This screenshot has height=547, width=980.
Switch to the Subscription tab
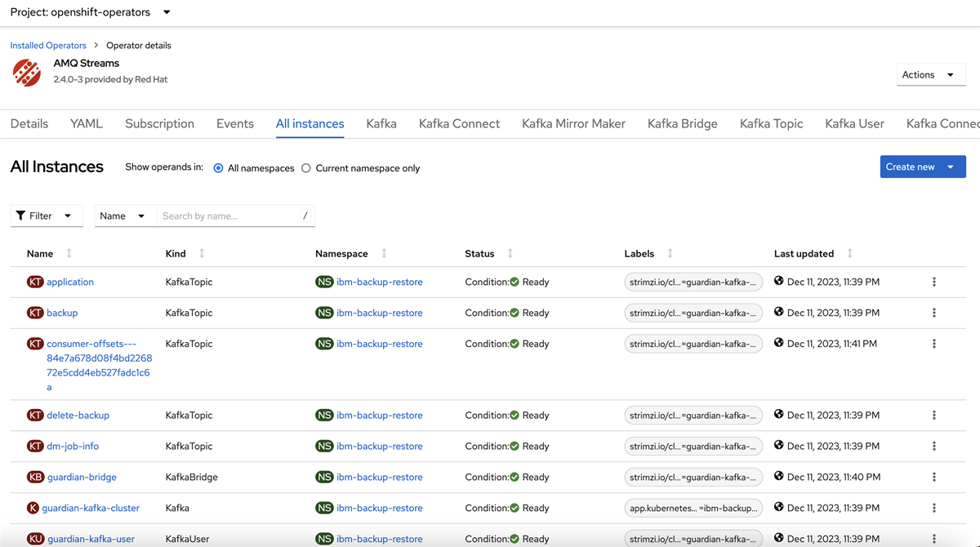[159, 124]
